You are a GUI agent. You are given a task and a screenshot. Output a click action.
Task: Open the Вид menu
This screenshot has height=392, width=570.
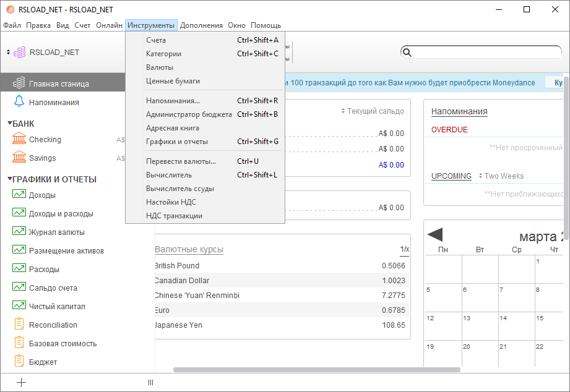click(x=63, y=25)
